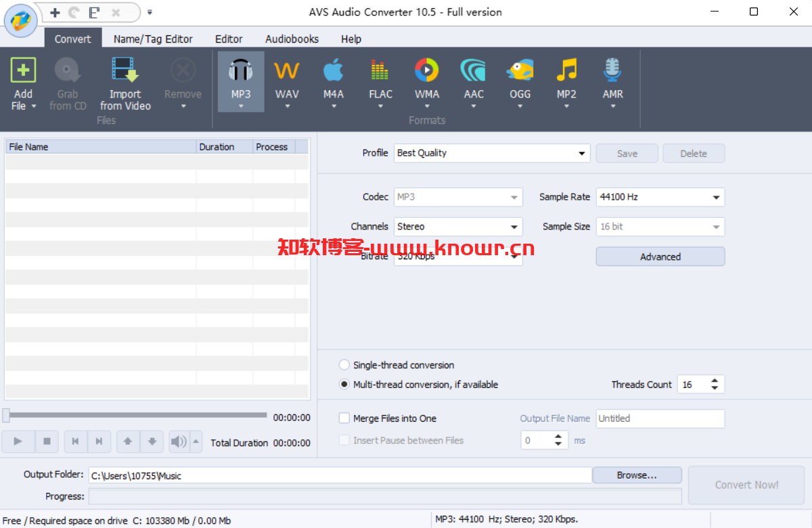Viewport: 812px width, 528px height.
Task: Select the OGG format icon
Action: coord(520,70)
